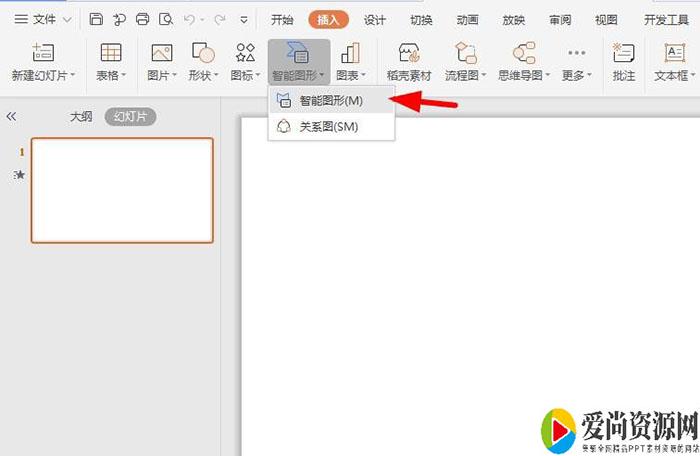Open the 开发工具 tab
Viewport: 700px width, 456px height.
[x=666, y=20]
